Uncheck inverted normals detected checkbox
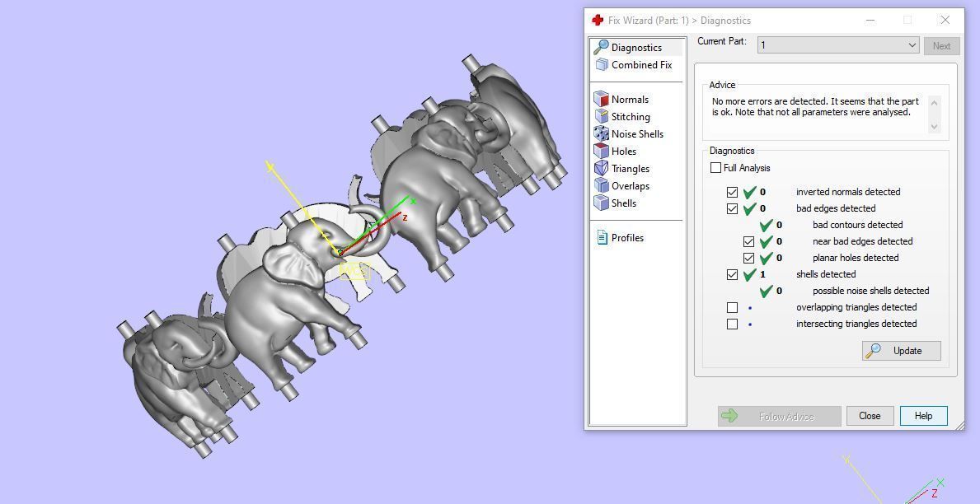980x504 pixels. pos(733,192)
